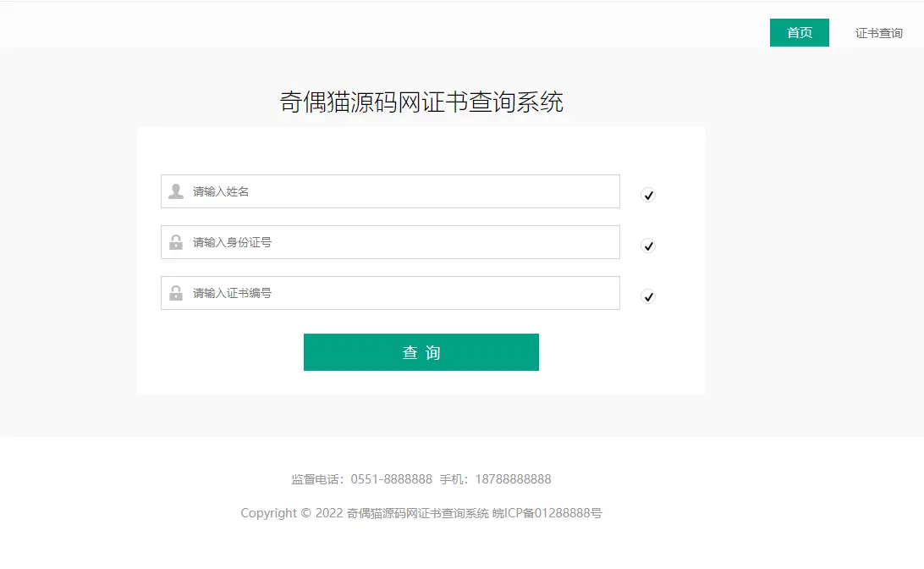Click the checkmark icon beside the name field
Screen dimensions: 924x569
(x=647, y=195)
